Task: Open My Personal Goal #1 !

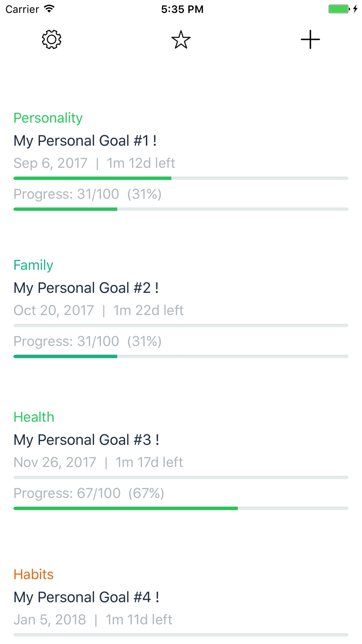Action: point(85,141)
